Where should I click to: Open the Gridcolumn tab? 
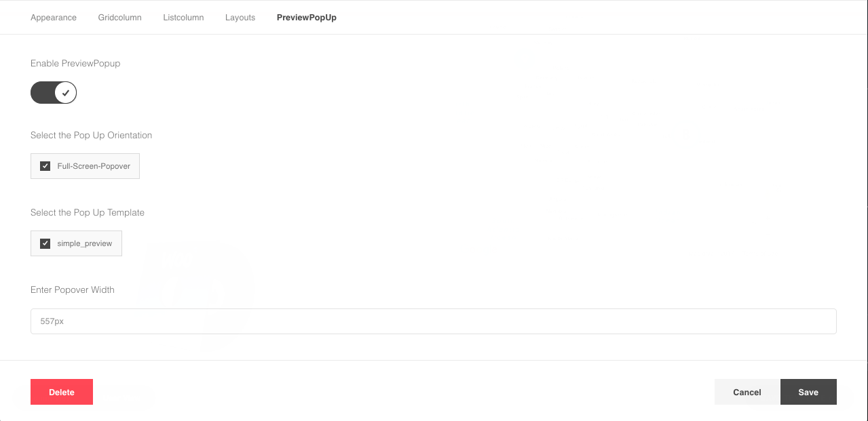(x=119, y=18)
